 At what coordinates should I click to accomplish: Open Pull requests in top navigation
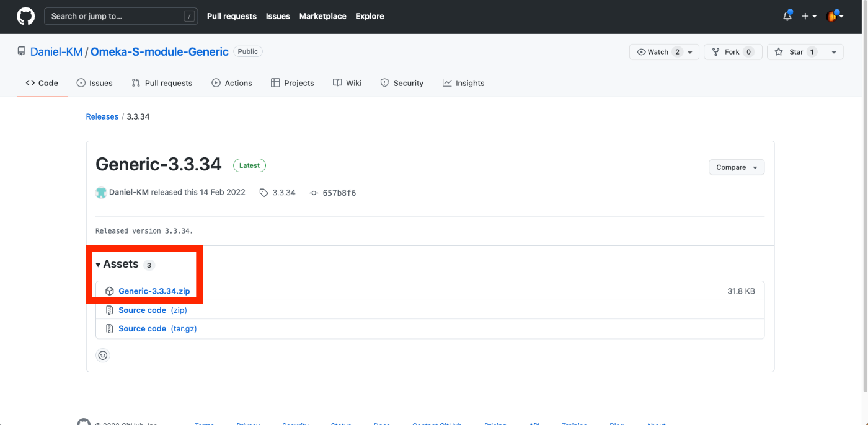tap(231, 16)
